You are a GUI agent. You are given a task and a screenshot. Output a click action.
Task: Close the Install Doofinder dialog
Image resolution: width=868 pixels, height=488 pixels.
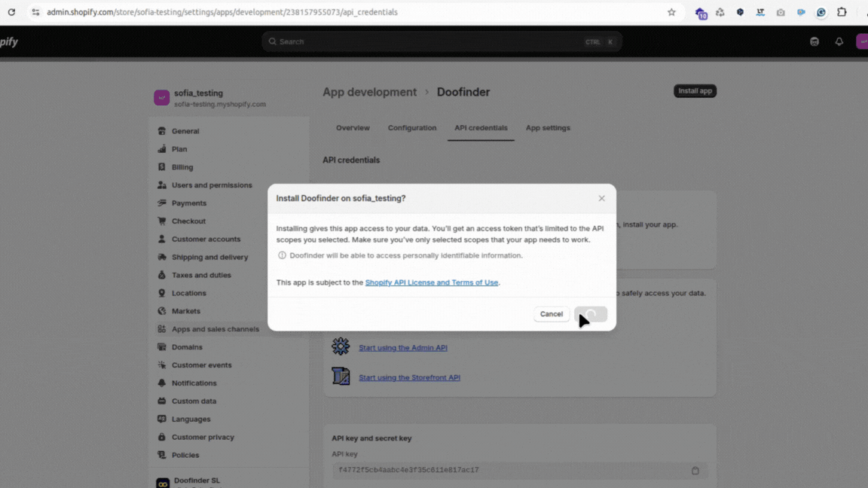602,198
